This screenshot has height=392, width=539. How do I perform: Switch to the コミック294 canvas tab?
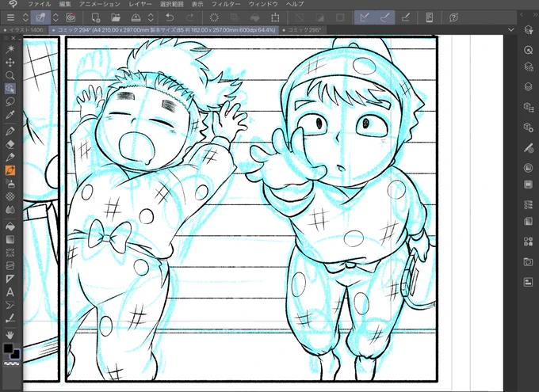tap(164, 30)
